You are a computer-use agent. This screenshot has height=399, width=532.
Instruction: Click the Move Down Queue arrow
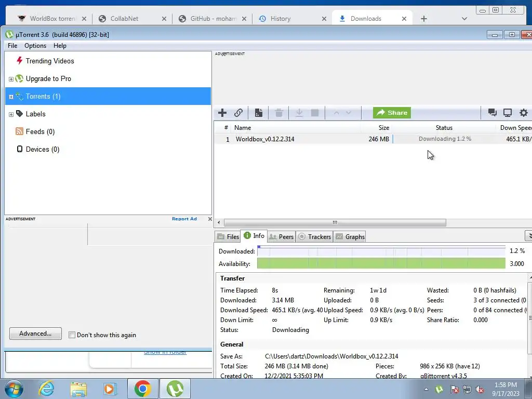[349, 113]
